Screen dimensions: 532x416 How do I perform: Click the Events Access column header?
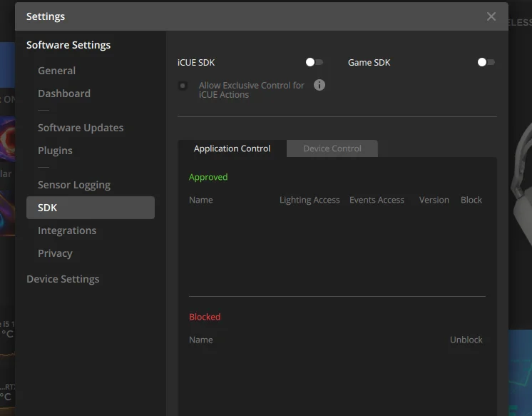tap(377, 200)
